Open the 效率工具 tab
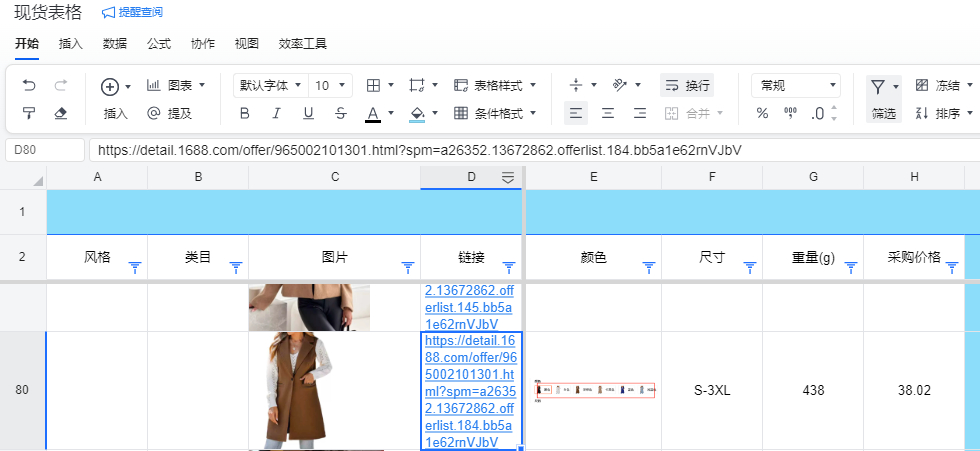980x451 pixels. (x=302, y=44)
